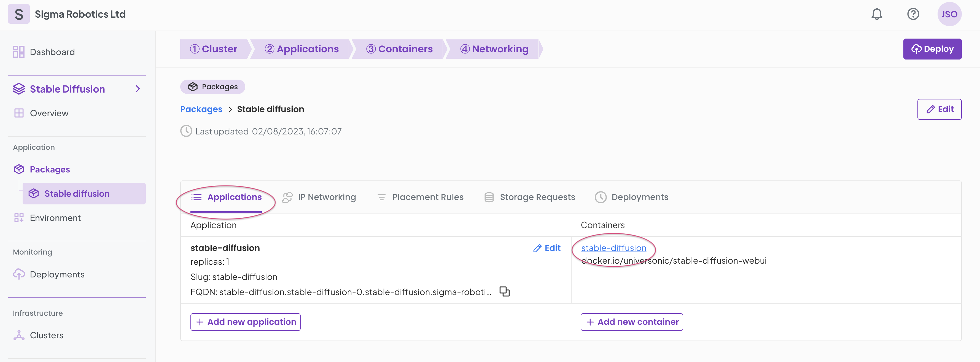
Task: Switch to the IP Networking tab
Action: click(x=319, y=197)
